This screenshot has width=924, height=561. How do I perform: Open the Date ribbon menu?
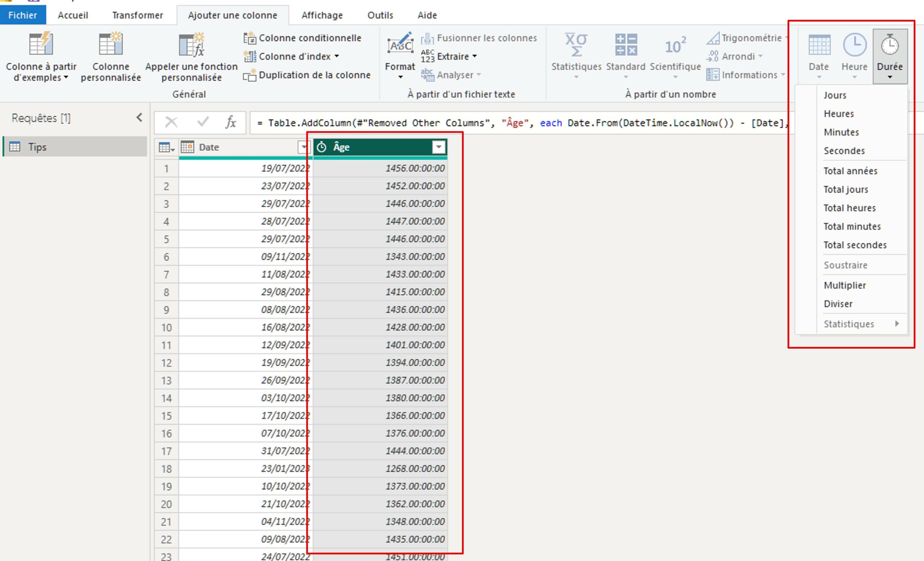click(819, 56)
